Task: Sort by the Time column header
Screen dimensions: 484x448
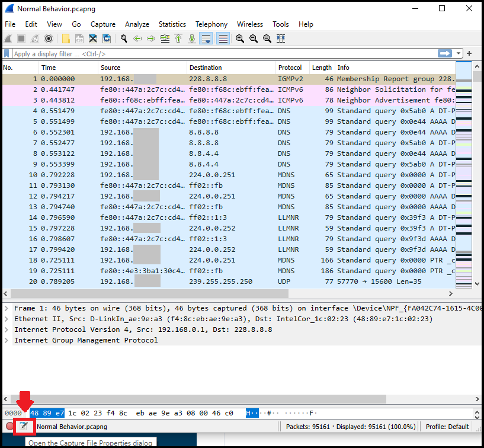Action: [x=68, y=68]
